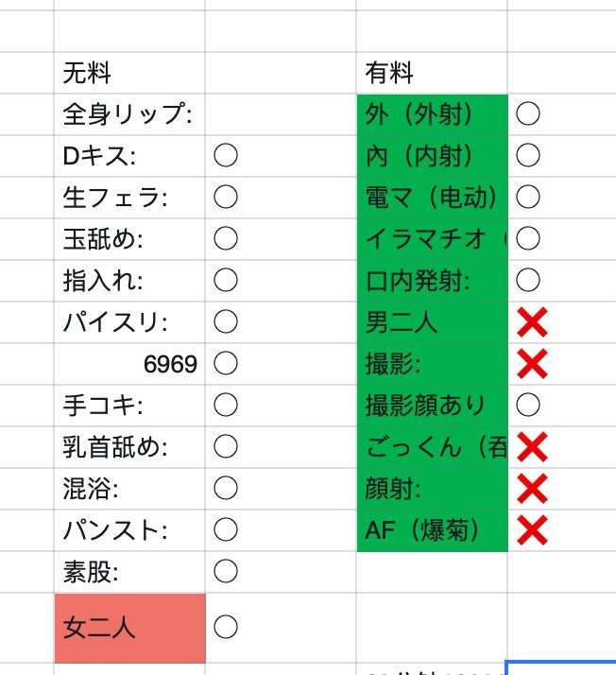Select the circle mark next to 6969

[x=225, y=364]
